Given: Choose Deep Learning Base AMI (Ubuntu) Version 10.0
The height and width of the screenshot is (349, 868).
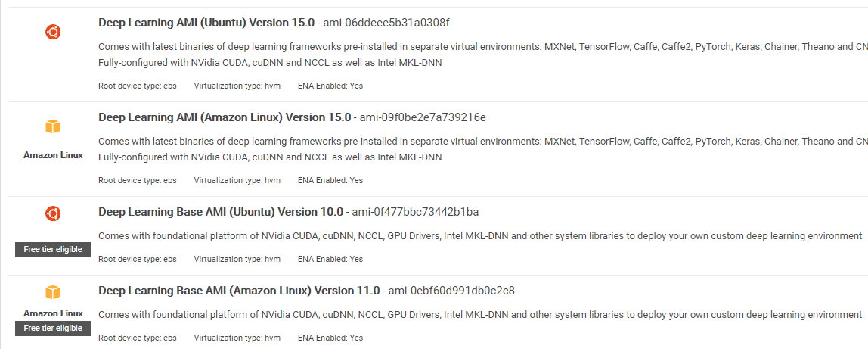Looking at the screenshot, I should [221, 212].
